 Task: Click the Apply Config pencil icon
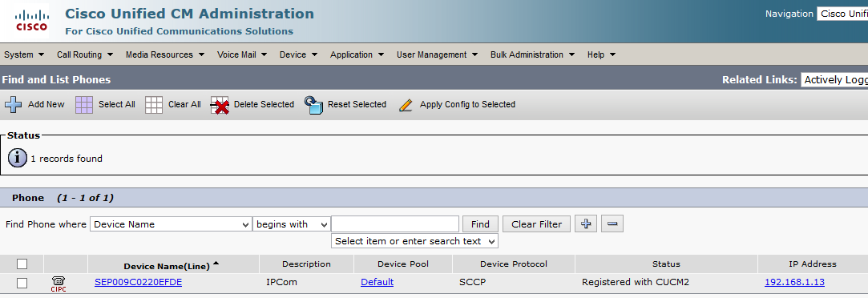[406, 104]
